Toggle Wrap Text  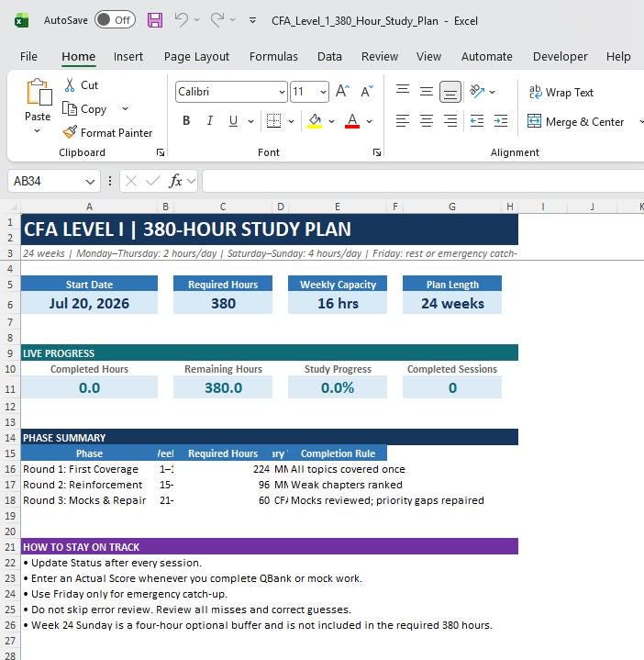[x=561, y=92]
